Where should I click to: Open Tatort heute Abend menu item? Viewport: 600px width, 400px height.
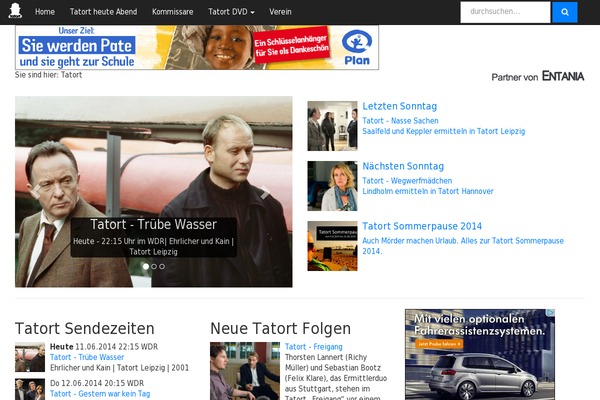click(103, 12)
